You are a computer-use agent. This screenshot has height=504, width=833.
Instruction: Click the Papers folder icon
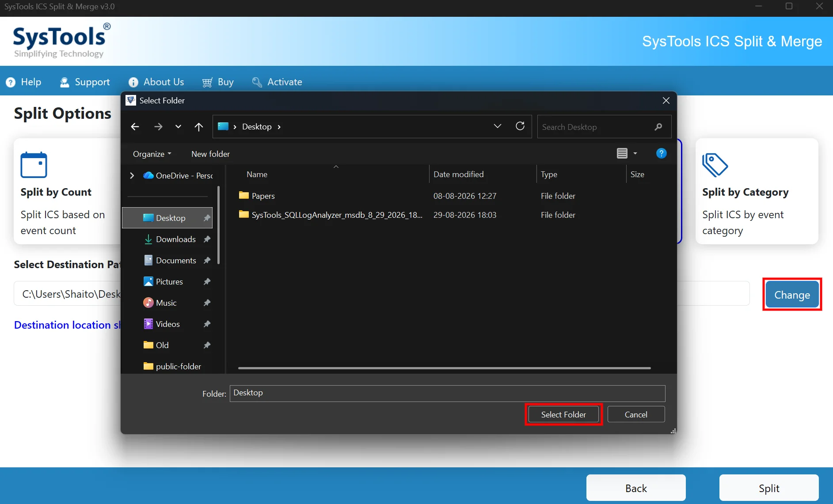(244, 195)
